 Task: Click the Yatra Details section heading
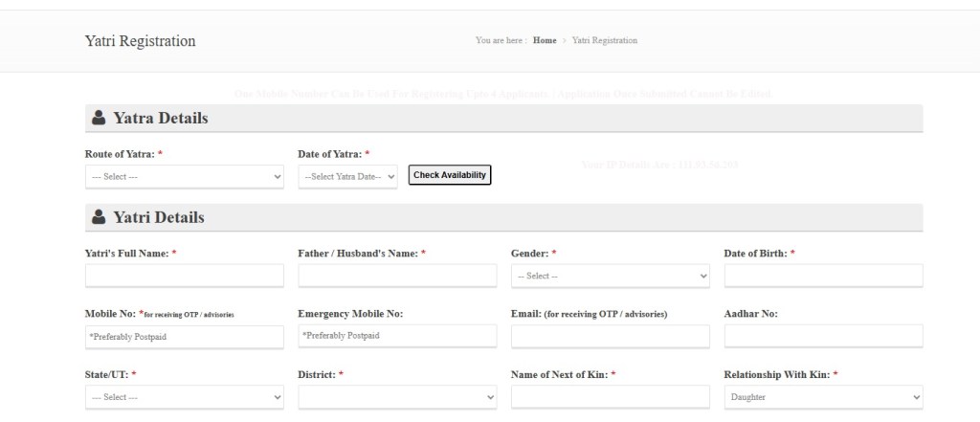(161, 118)
